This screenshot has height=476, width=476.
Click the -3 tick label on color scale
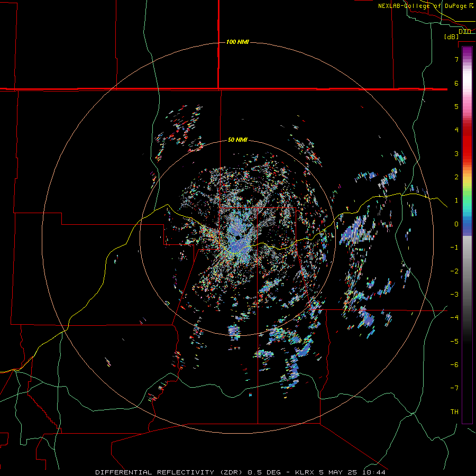[454, 295]
